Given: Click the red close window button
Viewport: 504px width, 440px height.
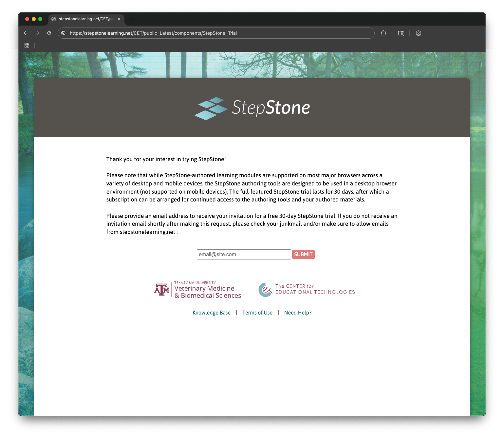Looking at the screenshot, I should [x=27, y=19].
